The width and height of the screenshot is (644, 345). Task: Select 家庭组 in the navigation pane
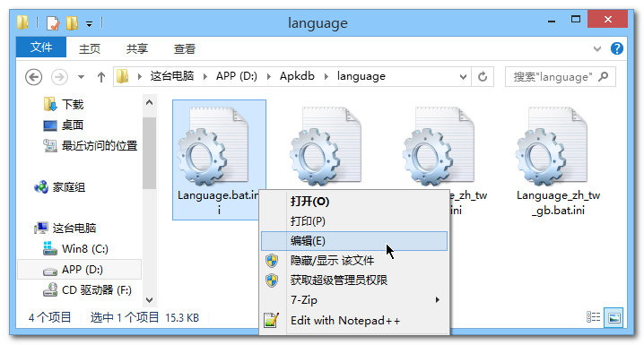pyautogui.click(x=59, y=187)
